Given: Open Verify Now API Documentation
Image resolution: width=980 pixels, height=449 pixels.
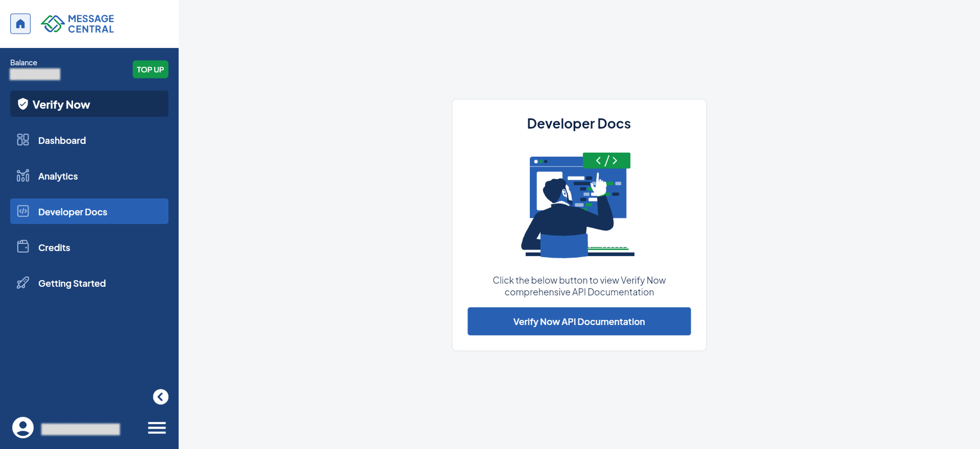Looking at the screenshot, I should click(x=579, y=321).
